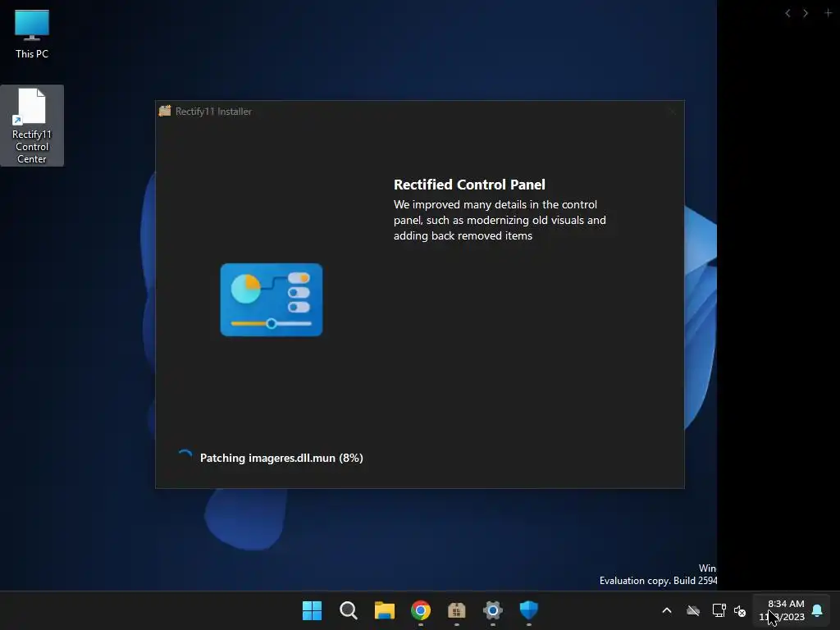The width and height of the screenshot is (840, 630).
Task: Launch File Explorer from the taskbar
Action: (384, 610)
